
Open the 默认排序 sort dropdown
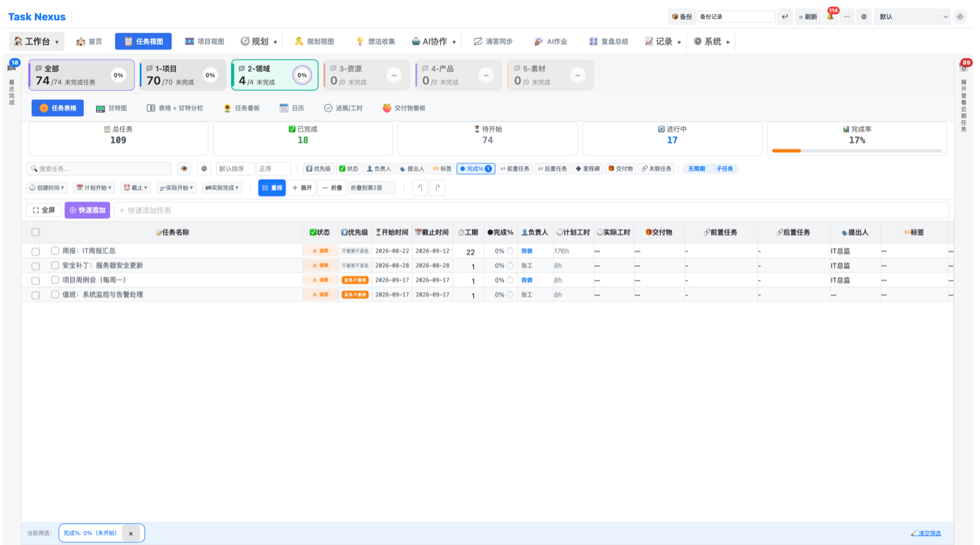(235, 169)
